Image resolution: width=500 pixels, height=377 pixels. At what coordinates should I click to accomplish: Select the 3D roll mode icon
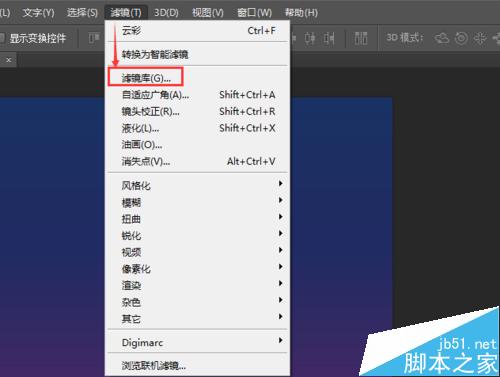pos(461,38)
